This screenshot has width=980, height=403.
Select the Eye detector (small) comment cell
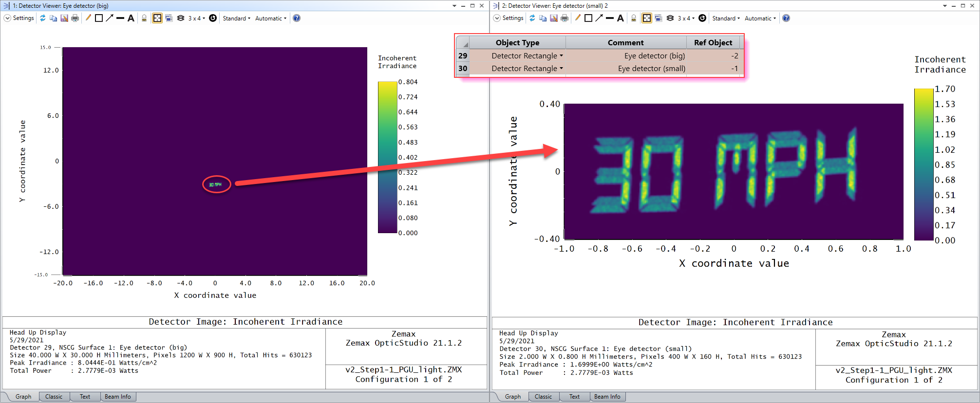(626, 68)
